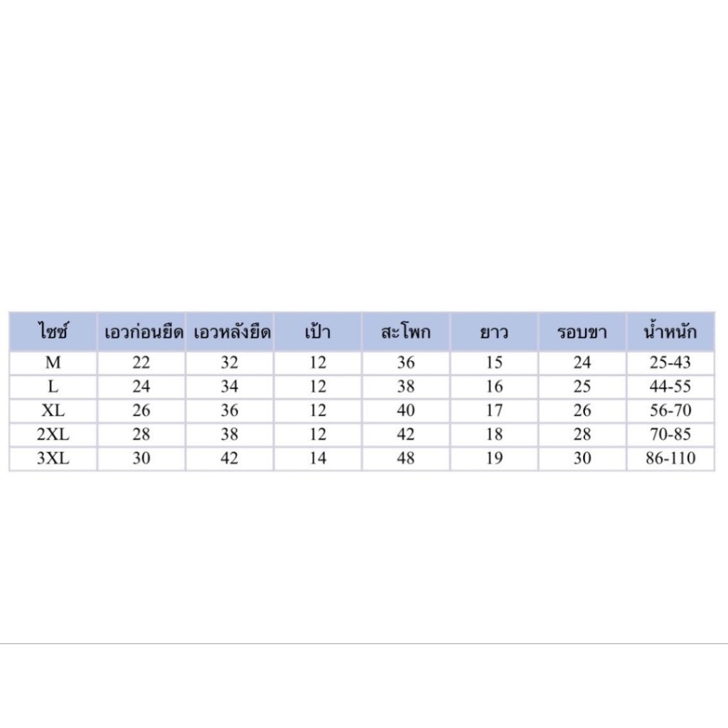Click the hip value 48 cell
This screenshot has width=728, height=728.
point(406,459)
